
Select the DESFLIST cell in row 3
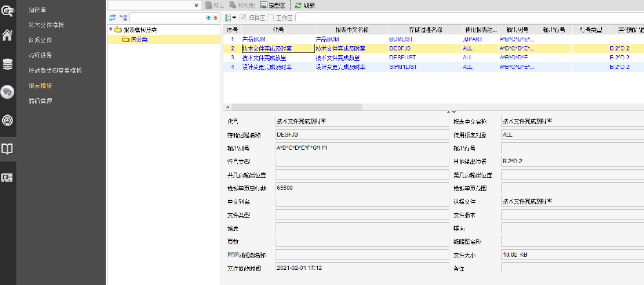click(x=425, y=57)
